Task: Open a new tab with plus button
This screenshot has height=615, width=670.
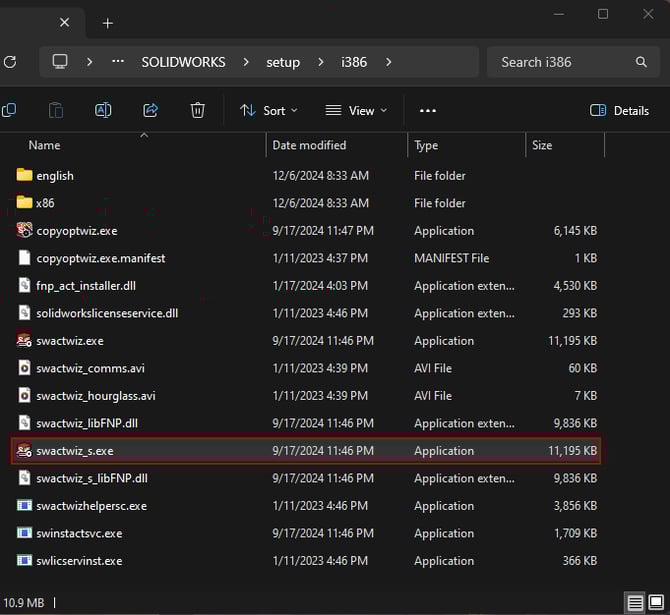Action: point(108,23)
